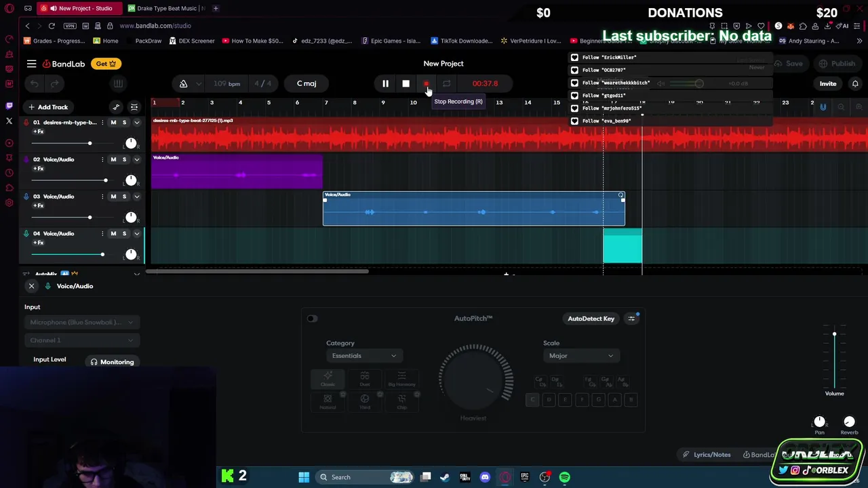Click track 01 volume slider handle
This screenshot has width=868, height=488.
tap(90, 143)
